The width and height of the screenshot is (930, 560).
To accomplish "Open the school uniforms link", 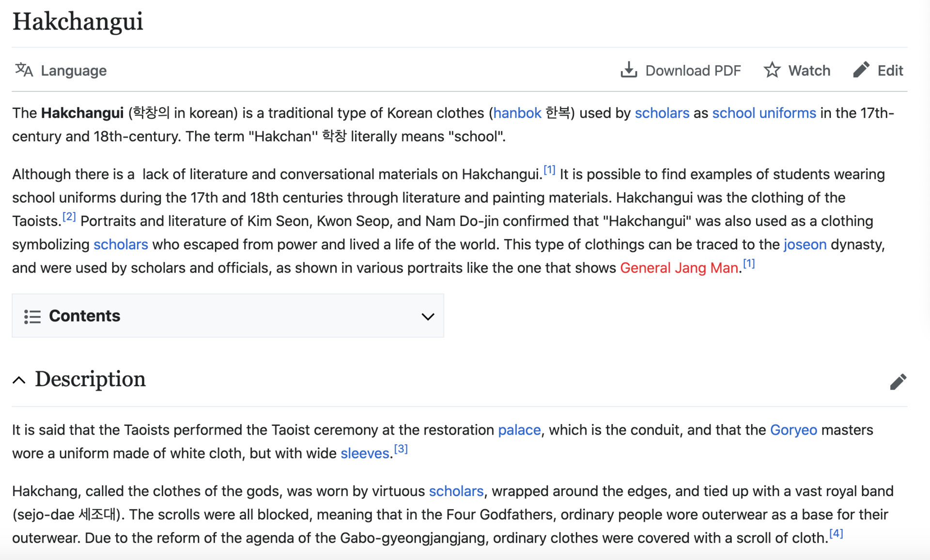I will (764, 113).
